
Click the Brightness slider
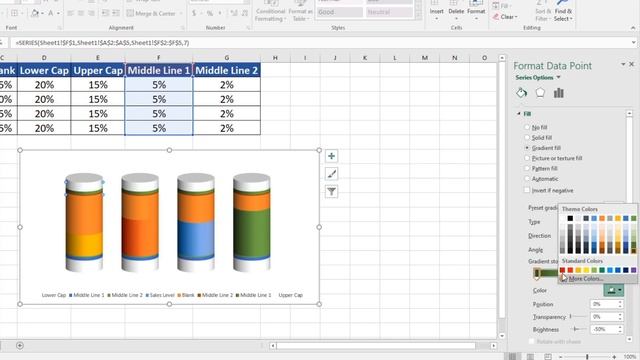(578, 329)
